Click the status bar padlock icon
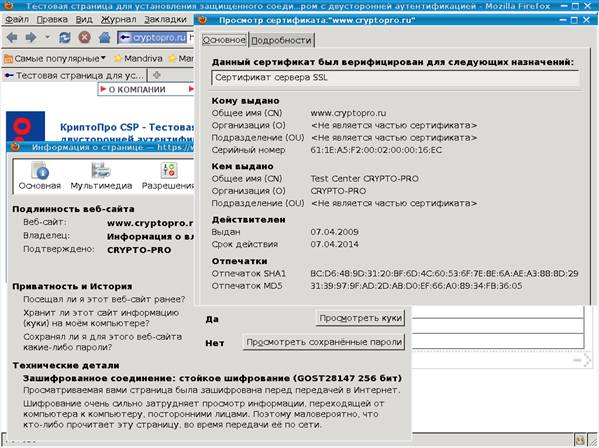599x448 pixels. (580, 440)
